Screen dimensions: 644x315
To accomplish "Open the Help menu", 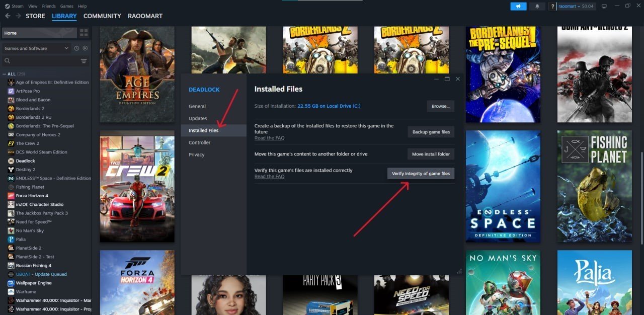I will 82,6.
